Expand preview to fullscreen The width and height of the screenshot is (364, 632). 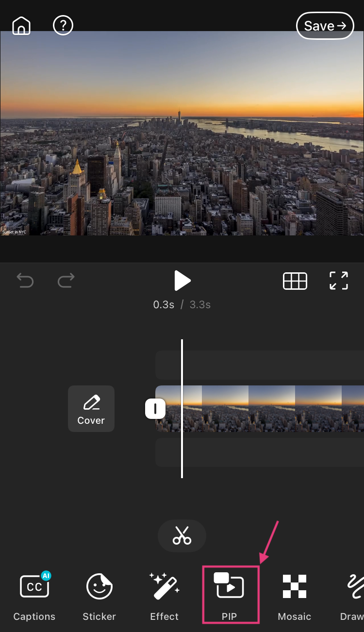point(338,281)
